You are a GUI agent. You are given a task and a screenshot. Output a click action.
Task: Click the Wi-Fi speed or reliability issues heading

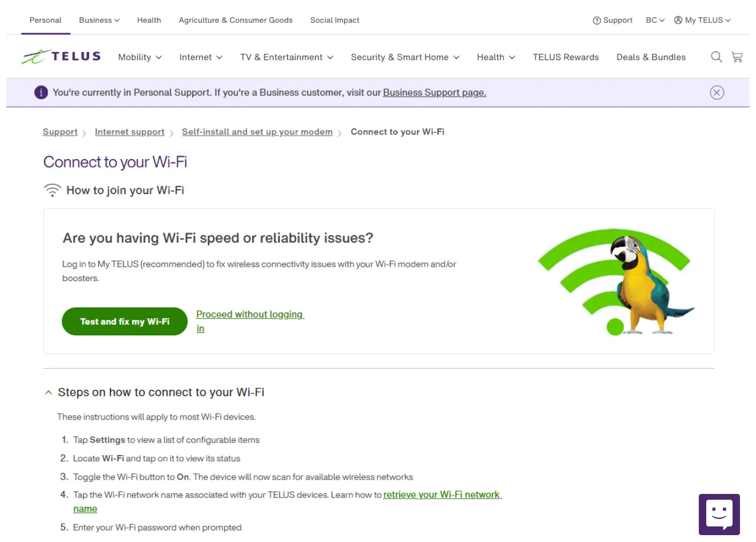218,238
